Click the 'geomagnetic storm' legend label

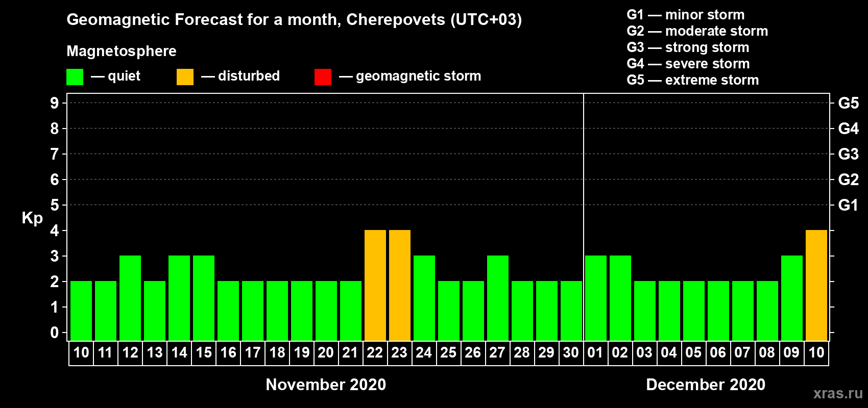pos(418,76)
